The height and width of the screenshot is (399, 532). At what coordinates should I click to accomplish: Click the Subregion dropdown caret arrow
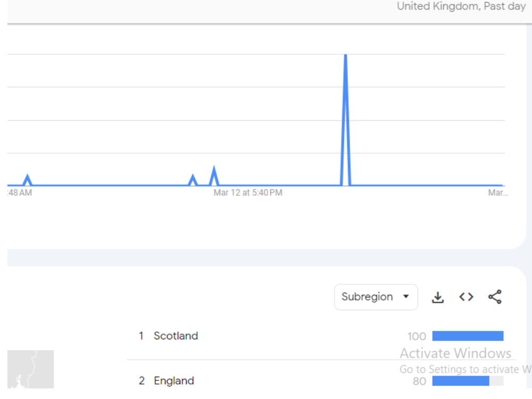pyautogui.click(x=406, y=296)
